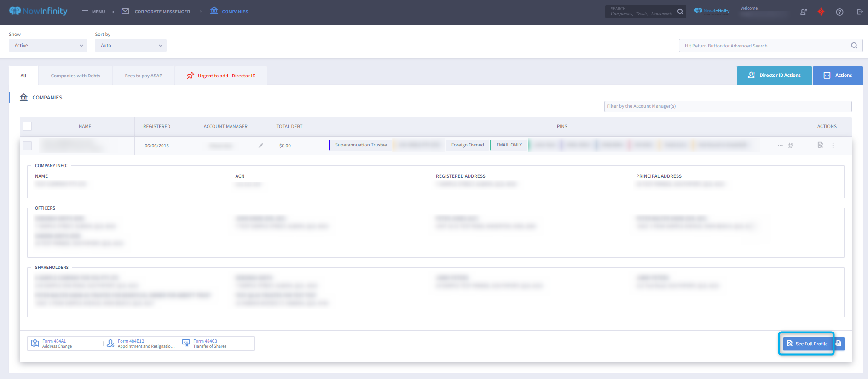Click the Director ID Actions button
Image resolution: width=868 pixels, height=379 pixels.
[x=774, y=76]
